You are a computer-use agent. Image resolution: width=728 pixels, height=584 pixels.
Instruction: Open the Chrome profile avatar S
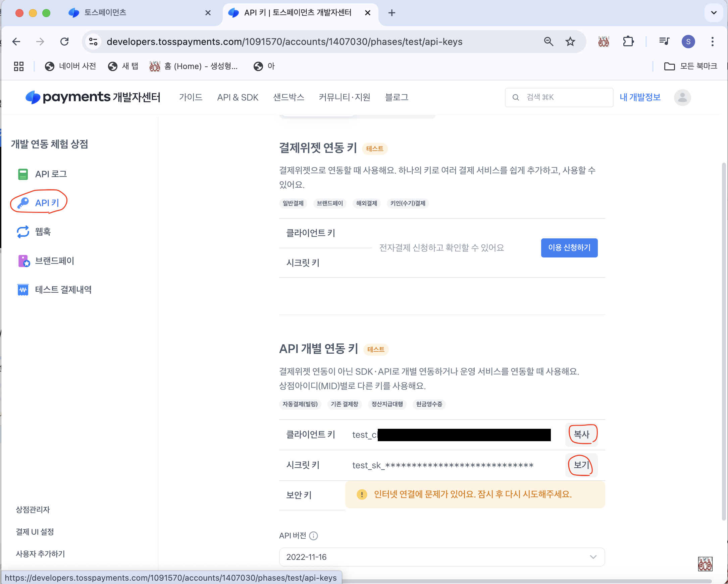(688, 42)
